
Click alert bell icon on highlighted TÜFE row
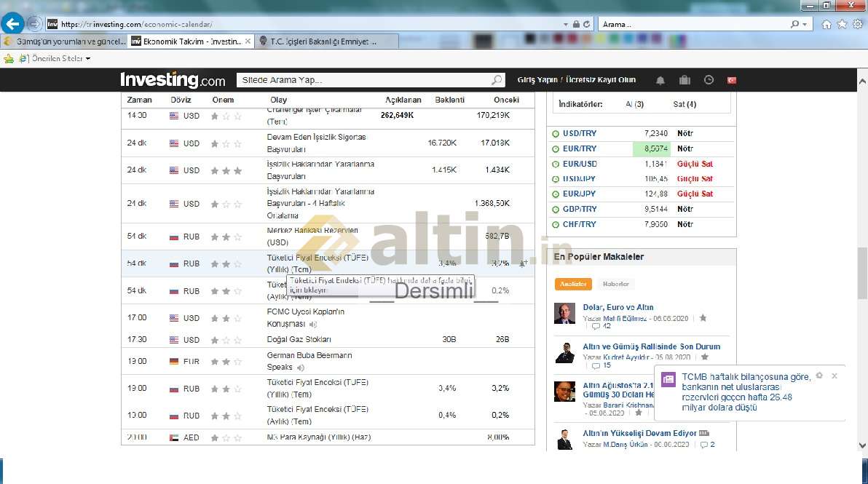tap(523, 264)
